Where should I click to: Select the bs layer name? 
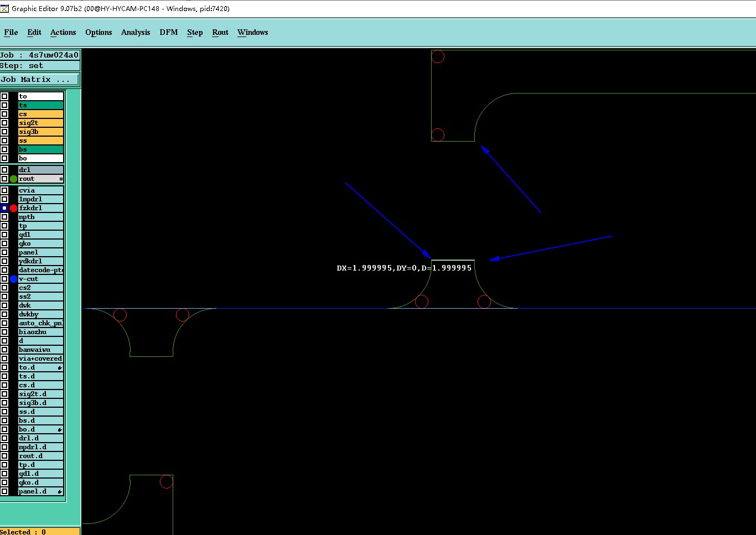(x=41, y=149)
